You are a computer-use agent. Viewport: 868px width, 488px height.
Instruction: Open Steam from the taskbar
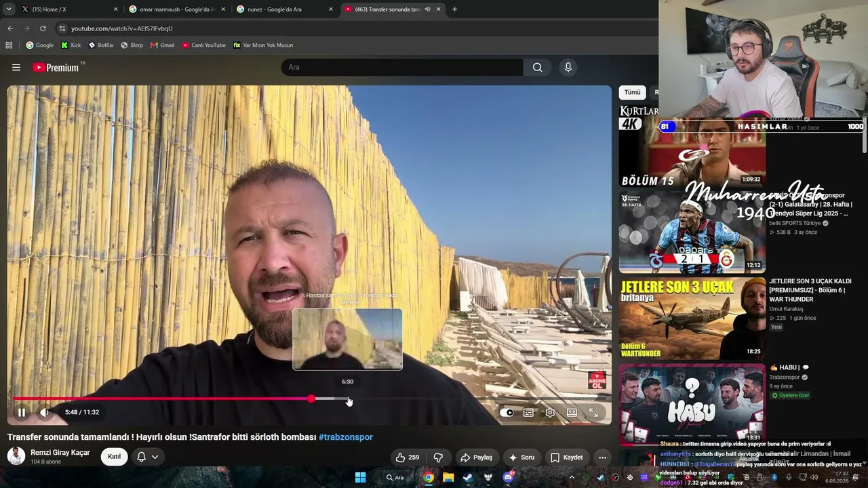468,477
